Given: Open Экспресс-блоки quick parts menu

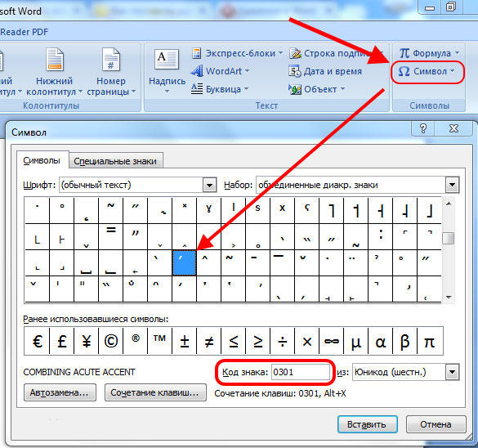Looking at the screenshot, I should coord(237,53).
